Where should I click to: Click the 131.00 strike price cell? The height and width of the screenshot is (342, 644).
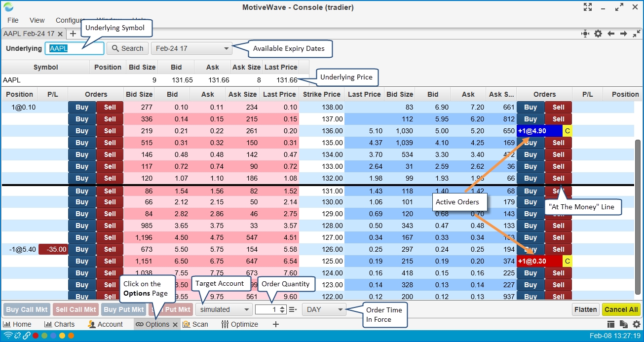click(x=322, y=191)
